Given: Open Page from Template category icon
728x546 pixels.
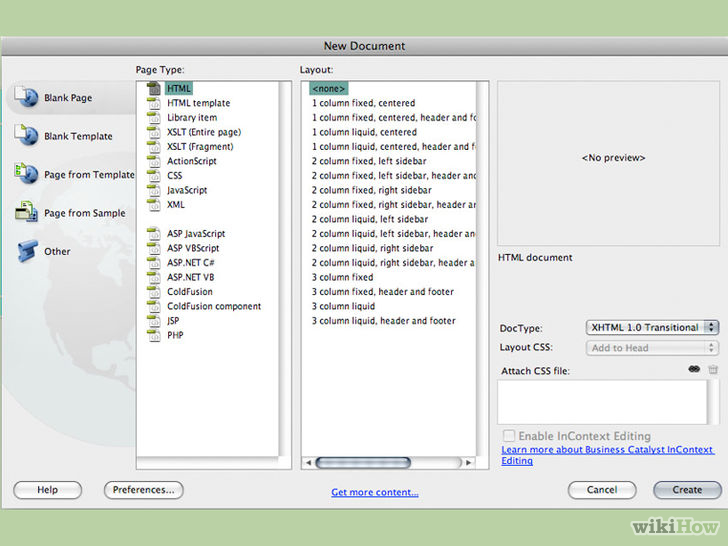Looking at the screenshot, I should 25,174.
